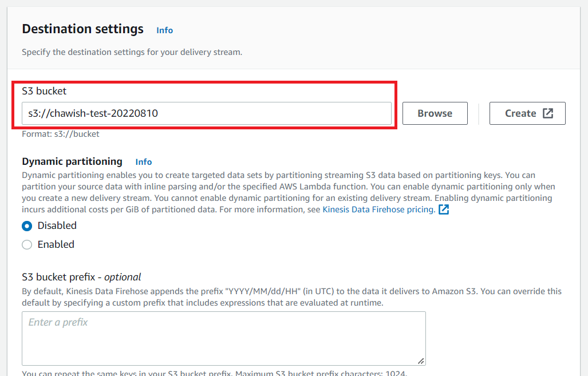
Task: Select the bucket path s3://chawish-test-20220810
Action: coord(206,113)
